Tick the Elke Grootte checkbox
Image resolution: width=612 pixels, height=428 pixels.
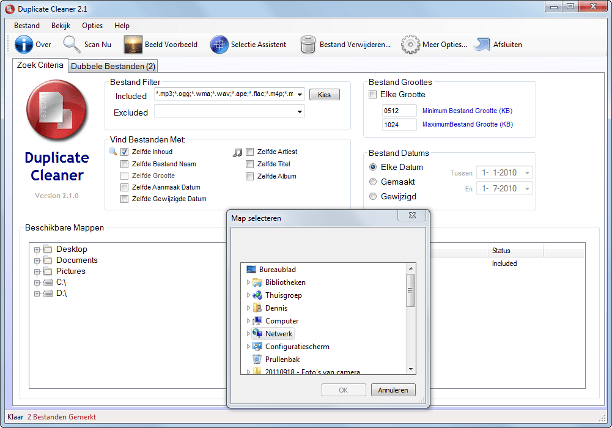373,94
